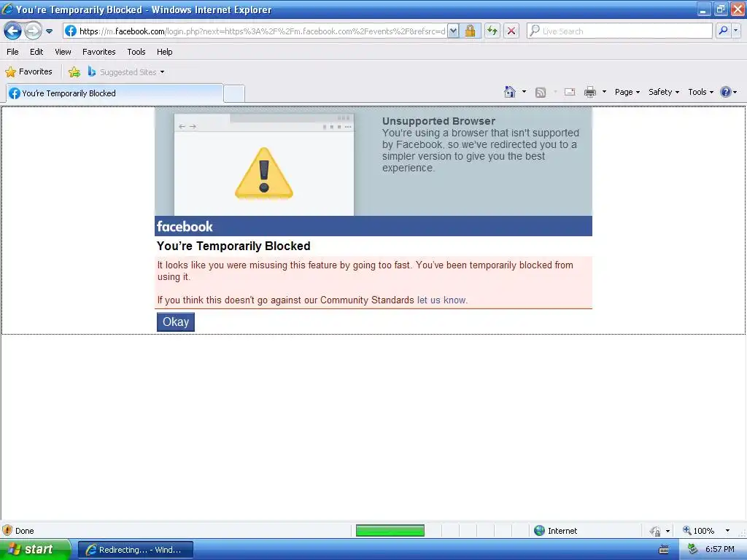Click the yellow warning triangle image
Screen dimensions: 747x560
click(264, 173)
